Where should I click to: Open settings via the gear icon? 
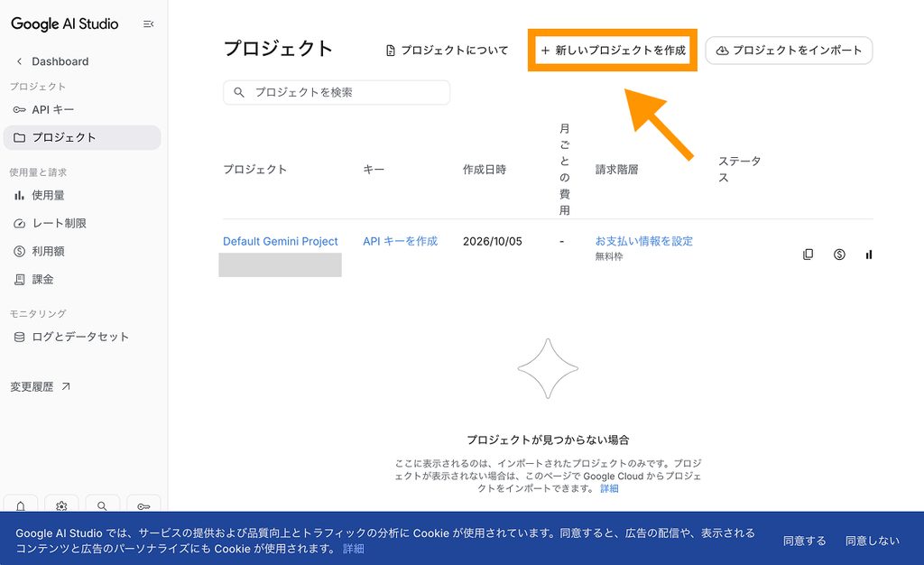[x=61, y=505]
